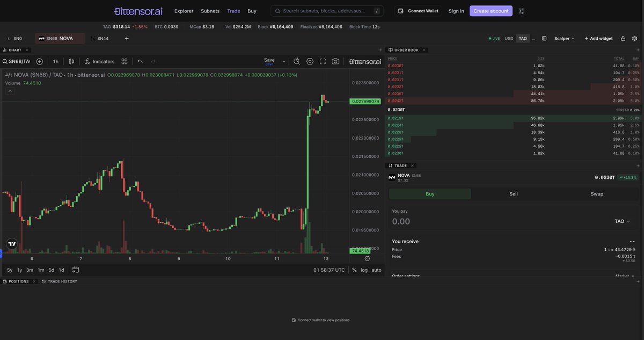This screenshot has width=644, height=340.
Task: Toggle log scale on chart
Action: coord(364,270)
